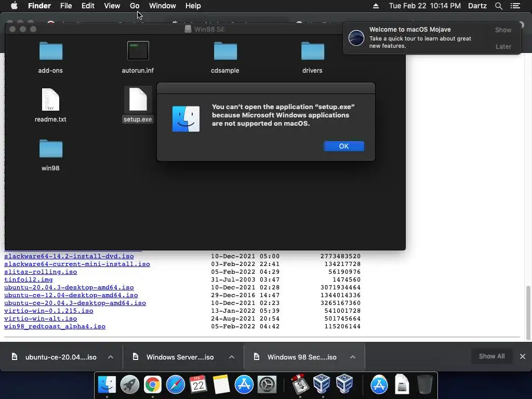The height and width of the screenshot is (399, 532).
Task: Open win98_redtoast_alpha4.iso link
Action: pos(55,326)
